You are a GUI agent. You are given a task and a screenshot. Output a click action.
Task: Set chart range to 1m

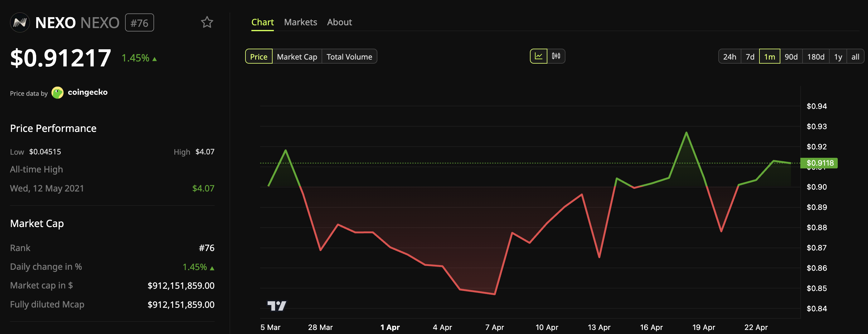click(770, 57)
